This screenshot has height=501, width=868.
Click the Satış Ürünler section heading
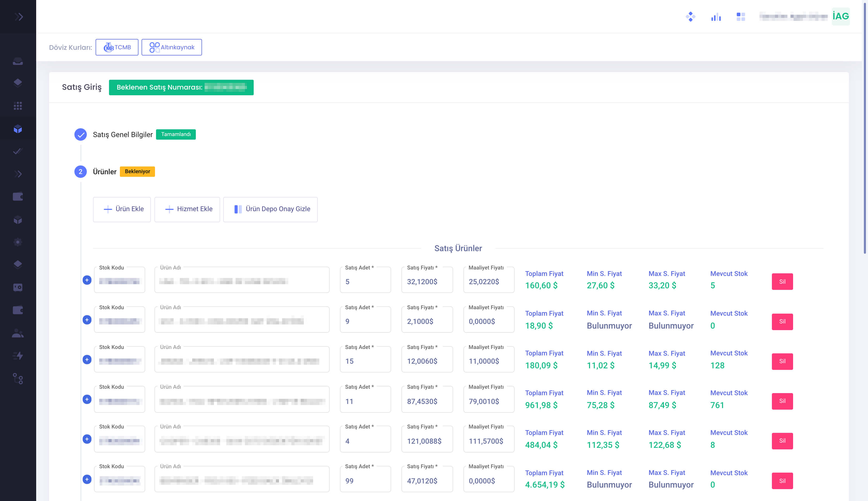coord(458,249)
